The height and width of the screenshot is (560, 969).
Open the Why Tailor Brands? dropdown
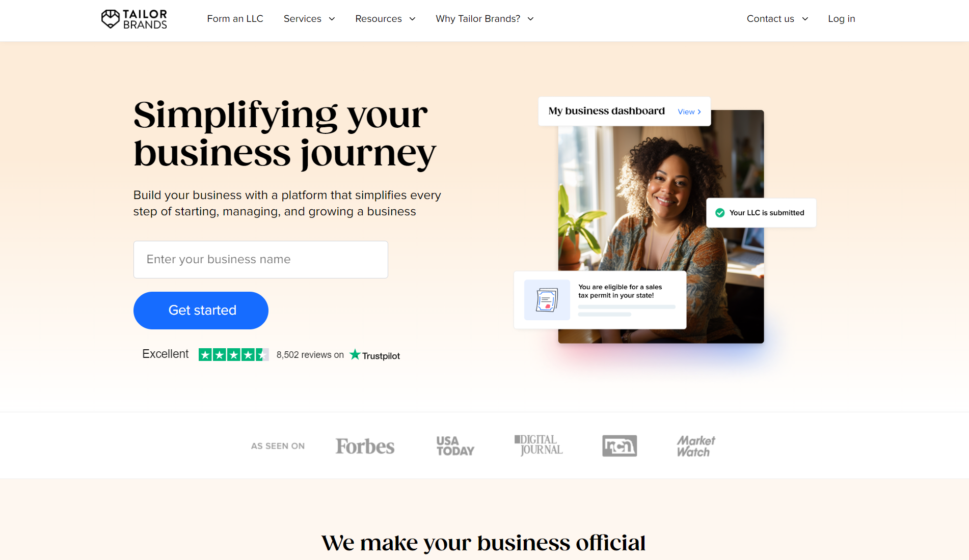coord(485,19)
